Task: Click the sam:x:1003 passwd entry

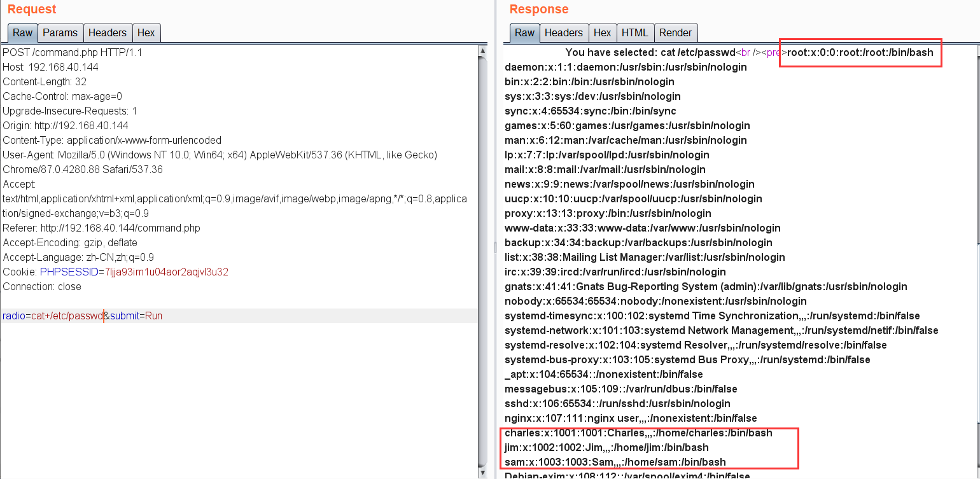Action: [615, 462]
